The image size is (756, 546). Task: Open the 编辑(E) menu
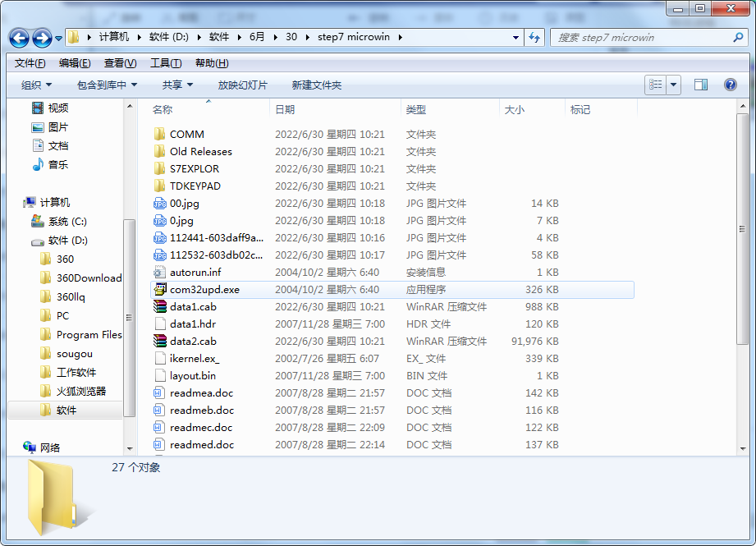(75, 63)
